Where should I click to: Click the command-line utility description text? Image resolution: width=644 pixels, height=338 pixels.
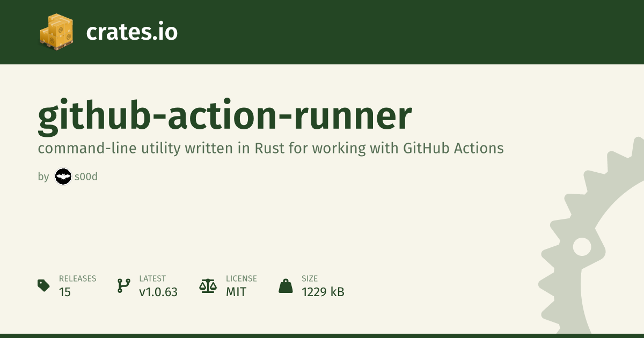coord(270,149)
